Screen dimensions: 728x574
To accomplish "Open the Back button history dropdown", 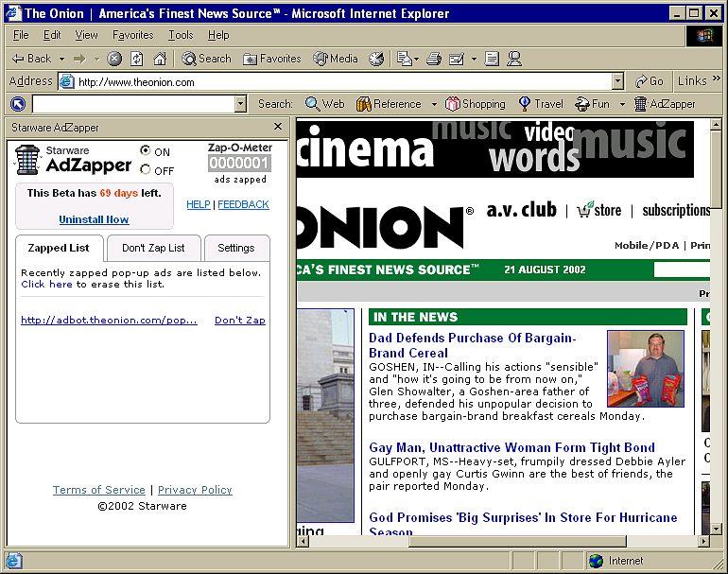I will click(61, 59).
